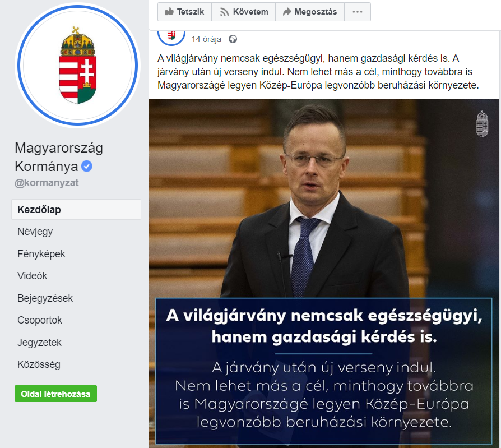Viewport: 501px width, 448px height.
Task: Open the three-dots more options menu
Action: 358,12
